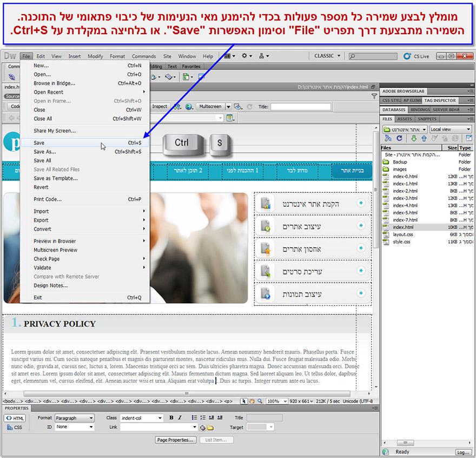
Task: Switch Properties panel to HTML mode
Action: (15, 418)
